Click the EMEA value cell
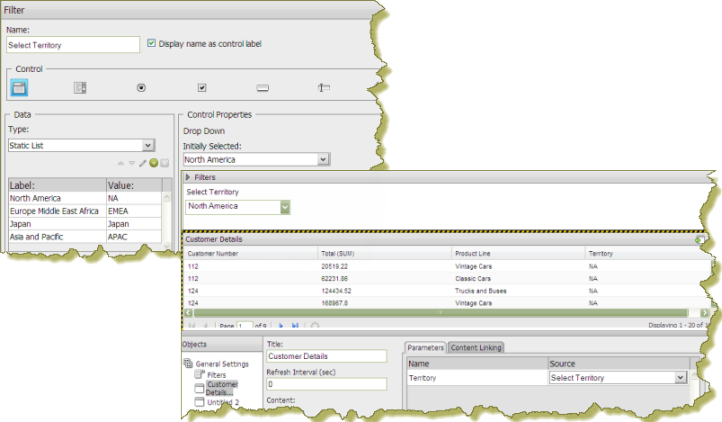Image resolution: width=722 pixels, height=422 pixels. coord(134,211)
